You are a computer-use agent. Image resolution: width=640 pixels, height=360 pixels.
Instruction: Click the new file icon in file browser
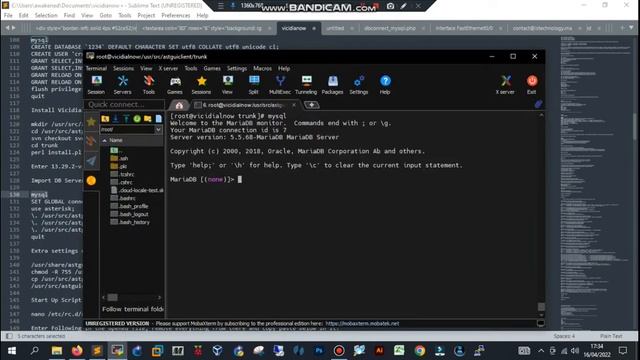(x=158, y=119)
